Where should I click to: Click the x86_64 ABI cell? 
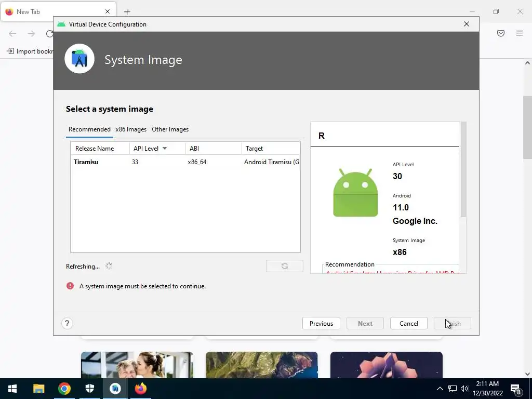(x=197, y=162)
